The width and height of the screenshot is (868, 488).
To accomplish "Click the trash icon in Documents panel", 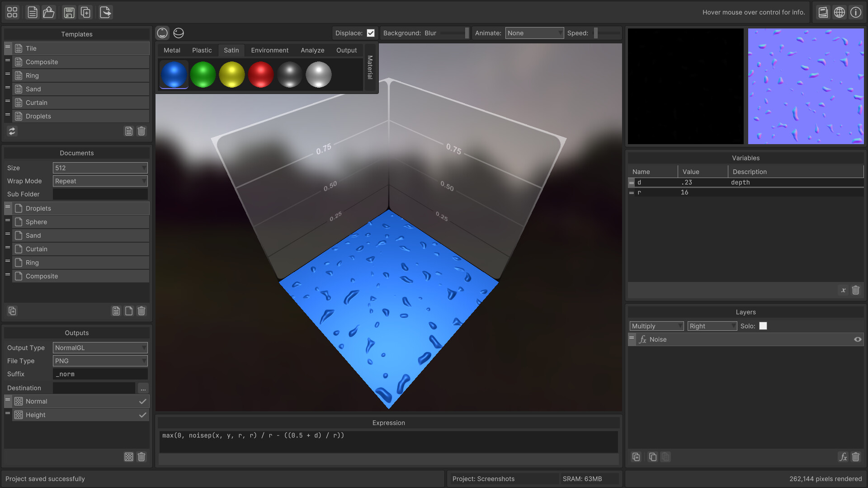I will pyautogui.click(x=142, y=311).
